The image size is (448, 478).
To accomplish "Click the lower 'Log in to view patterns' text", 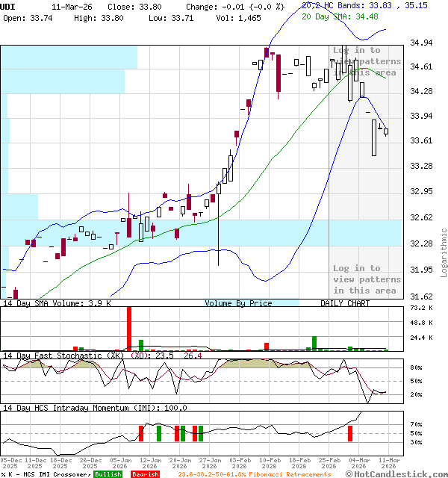I will pyautogui.click(x=356, y=279).
